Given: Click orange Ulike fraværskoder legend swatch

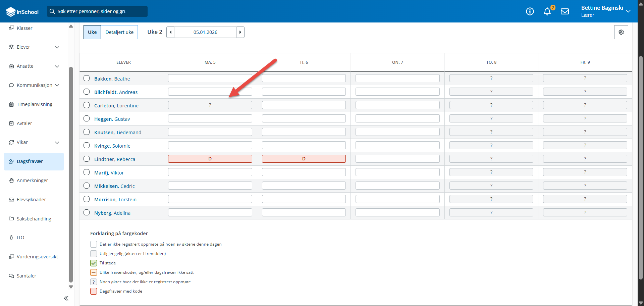Looking at the screenshot, I should (94, 272).
